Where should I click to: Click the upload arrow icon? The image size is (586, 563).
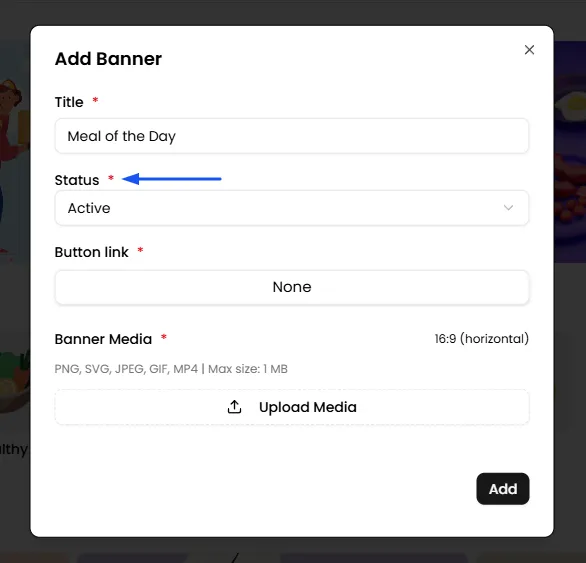[x=234, y=407]
